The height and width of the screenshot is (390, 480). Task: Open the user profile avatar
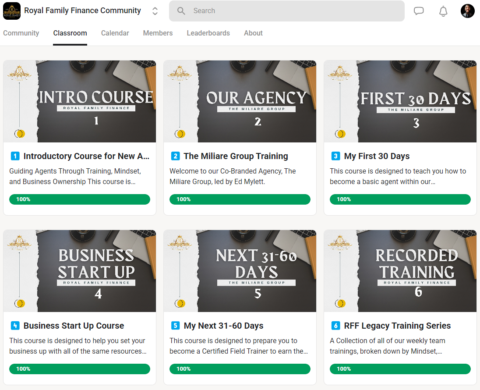pos(467,11)
